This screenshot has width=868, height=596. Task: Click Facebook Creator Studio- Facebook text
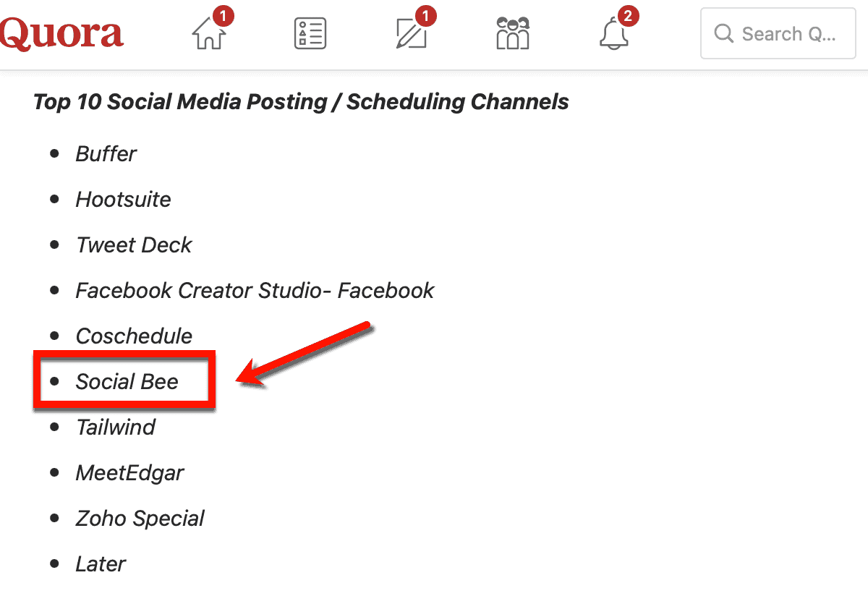click(255, 291)
